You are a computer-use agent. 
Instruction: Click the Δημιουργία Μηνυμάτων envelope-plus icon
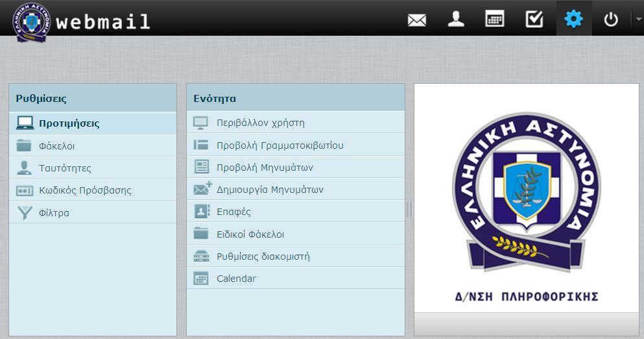(202, 188)
